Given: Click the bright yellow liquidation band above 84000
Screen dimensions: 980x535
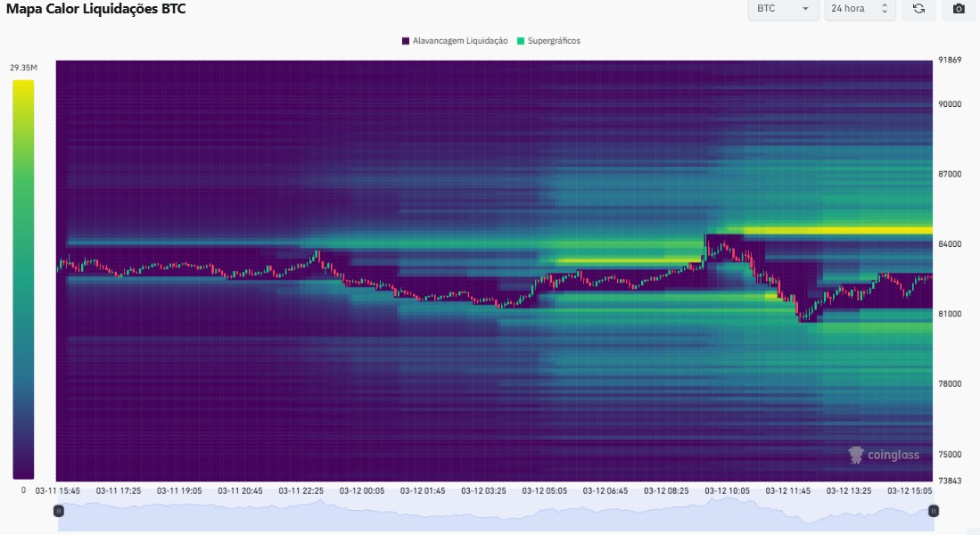Looking at the screenshot, I should (838, 230).
